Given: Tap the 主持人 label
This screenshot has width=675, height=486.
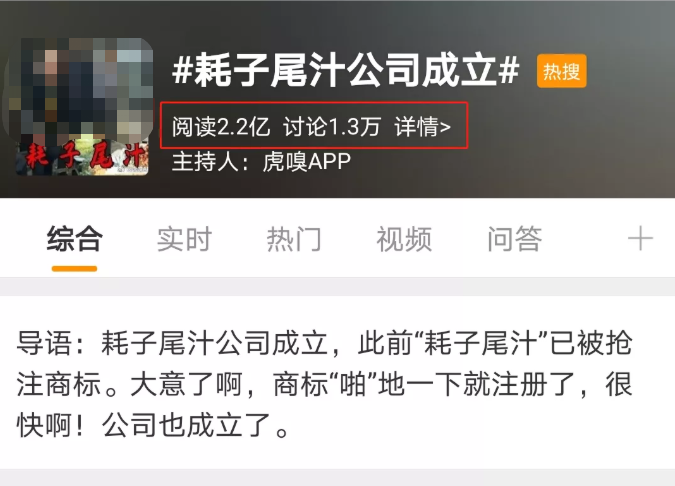Looking at the screenshot, I should pos(205,162).
